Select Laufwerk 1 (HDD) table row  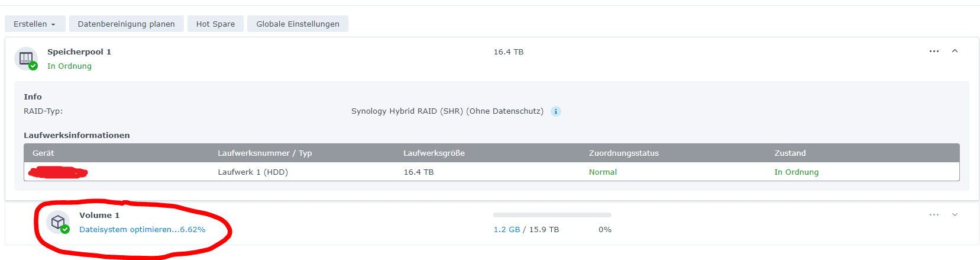491,172
